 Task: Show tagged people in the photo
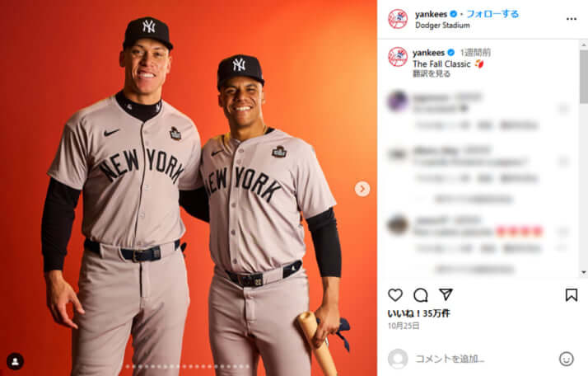(16, 361)
